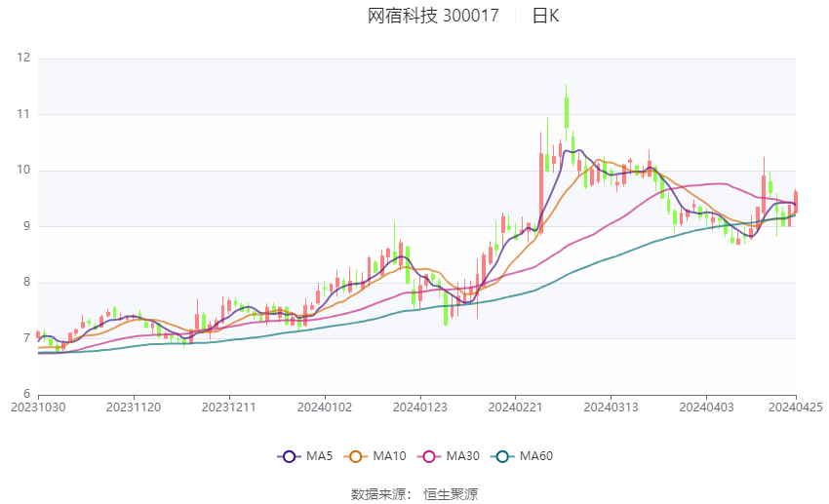
Task: Click y-axis value label 7
Action: pyautogui.click(x=27, y=338)
